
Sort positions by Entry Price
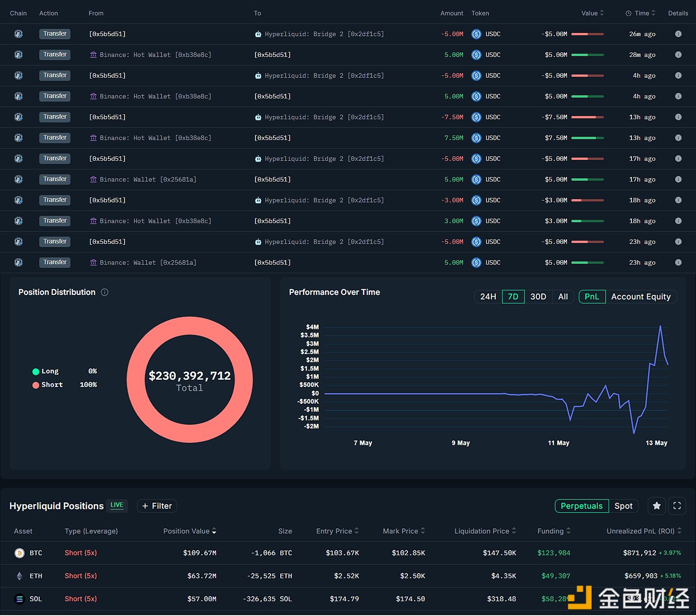[337, 531]
